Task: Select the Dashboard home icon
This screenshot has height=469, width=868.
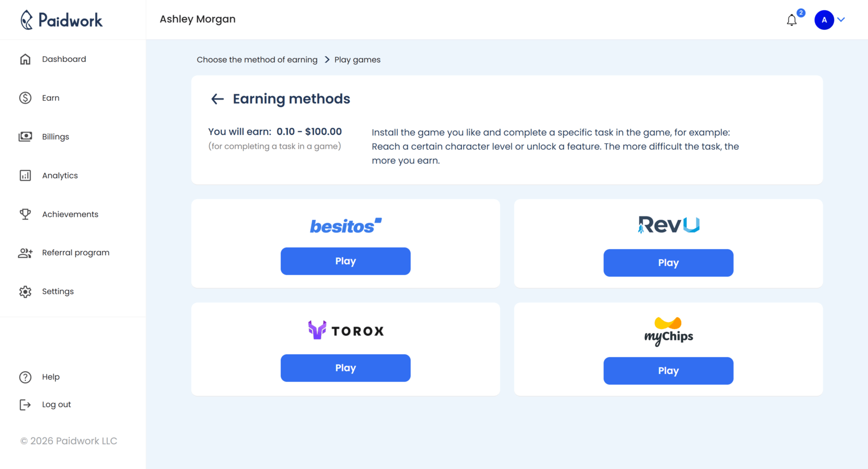Action: (x=26, y=58)
